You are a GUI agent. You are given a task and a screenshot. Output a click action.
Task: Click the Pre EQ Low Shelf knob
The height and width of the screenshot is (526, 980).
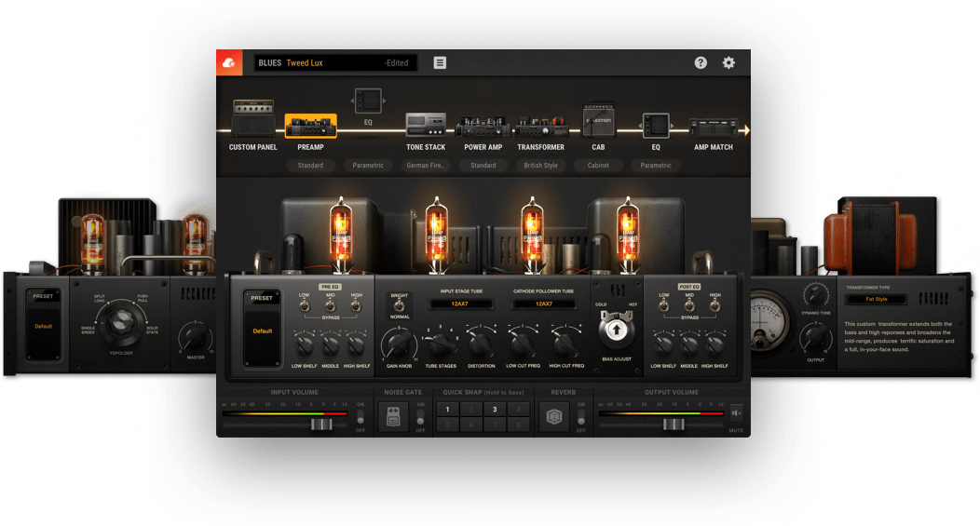304,344
